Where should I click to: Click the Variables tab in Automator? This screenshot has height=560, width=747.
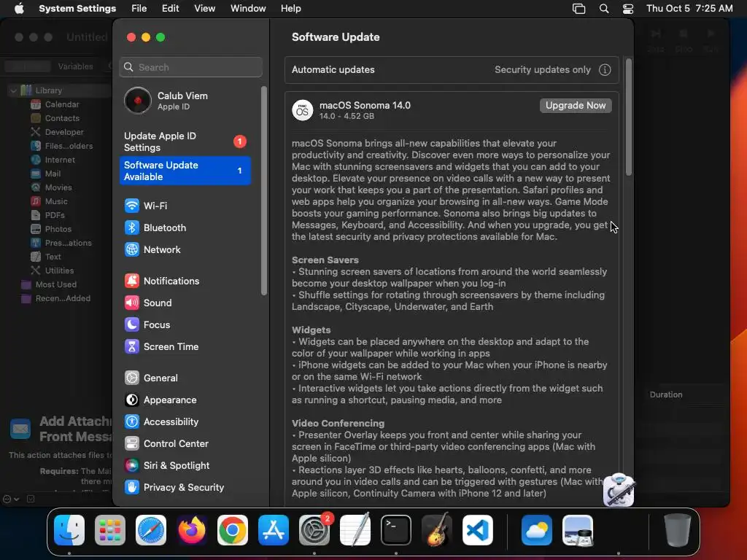click(x=75, y=66)
